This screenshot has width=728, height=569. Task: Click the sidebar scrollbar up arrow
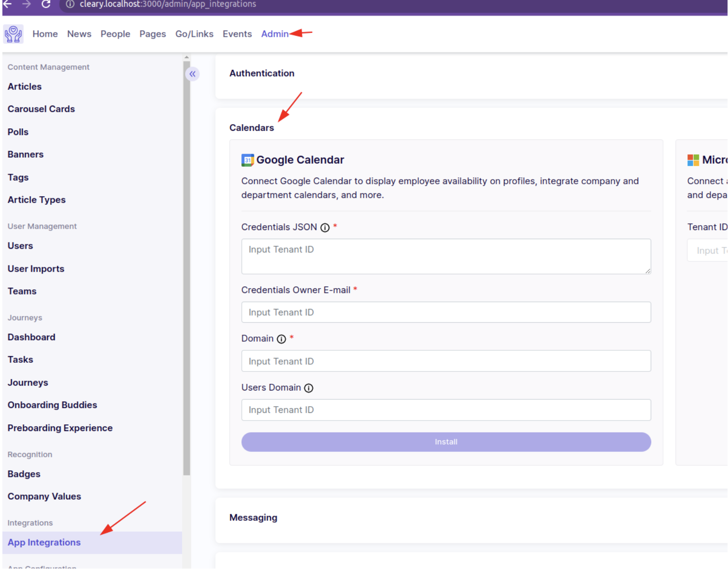click(x=187, y=57)
